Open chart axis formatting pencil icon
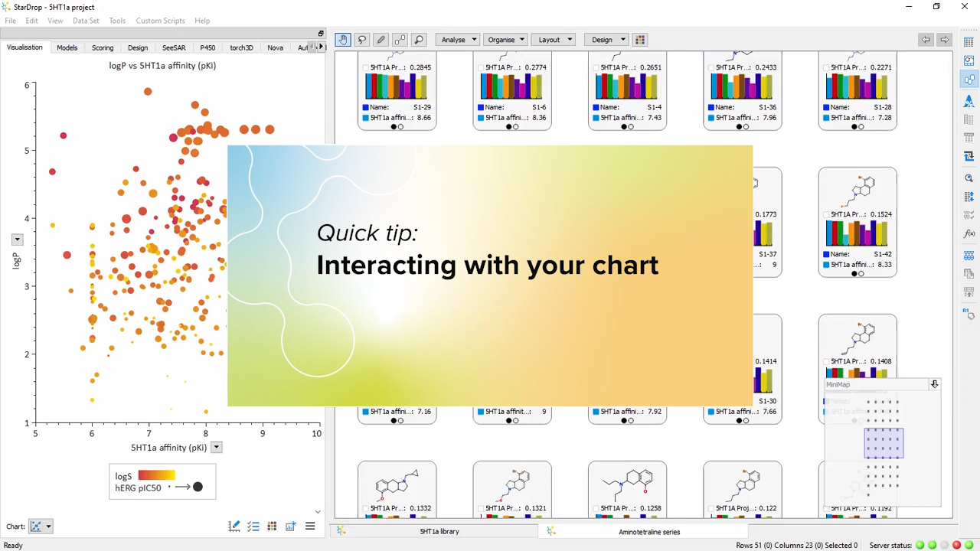 234,527
